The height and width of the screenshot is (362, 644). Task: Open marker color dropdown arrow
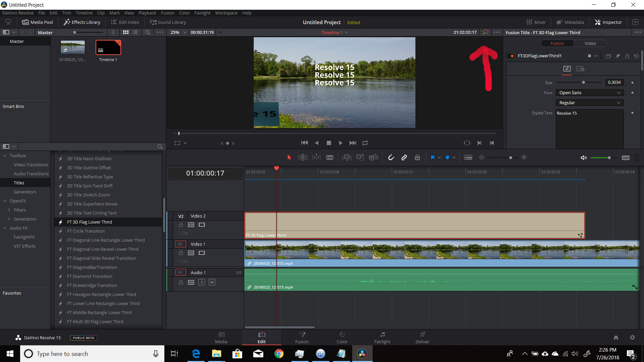click(x=454, y=158)
